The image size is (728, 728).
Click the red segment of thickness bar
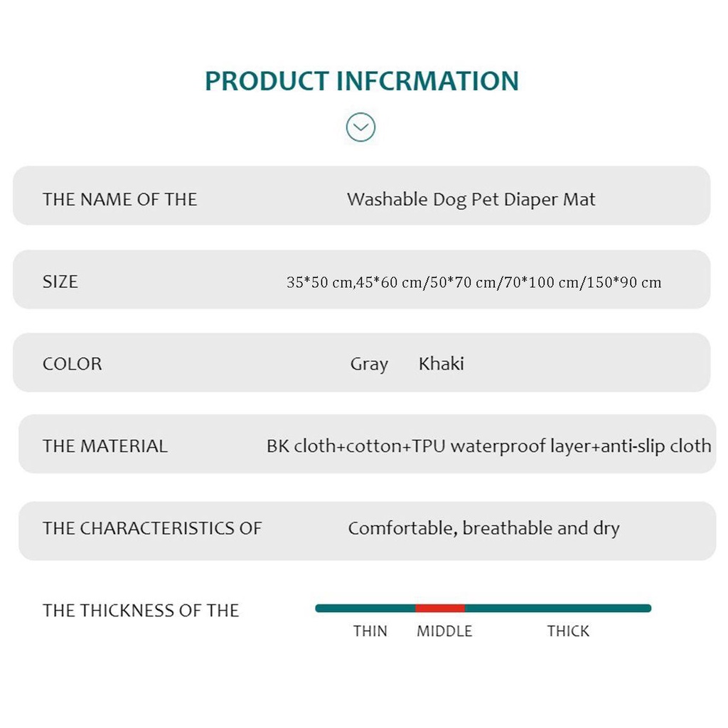[x=440, y=609]
